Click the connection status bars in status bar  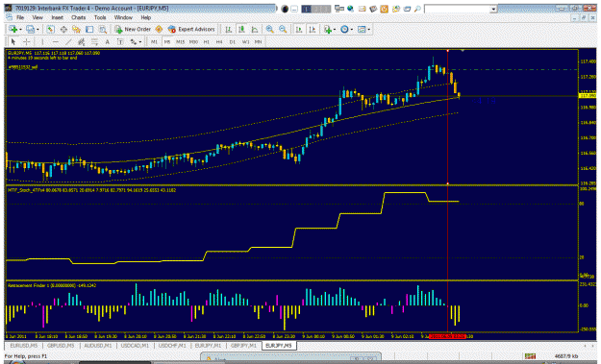(x=530, y=356)
